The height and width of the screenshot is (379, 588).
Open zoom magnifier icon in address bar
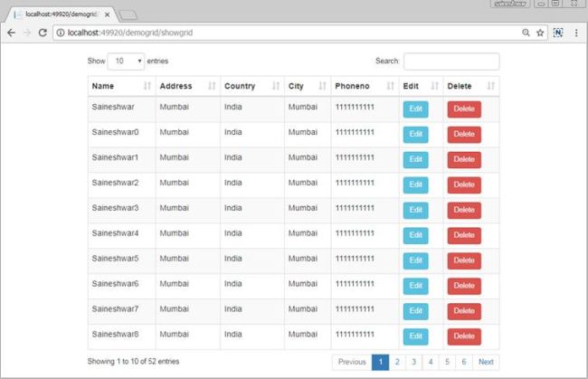526,33
